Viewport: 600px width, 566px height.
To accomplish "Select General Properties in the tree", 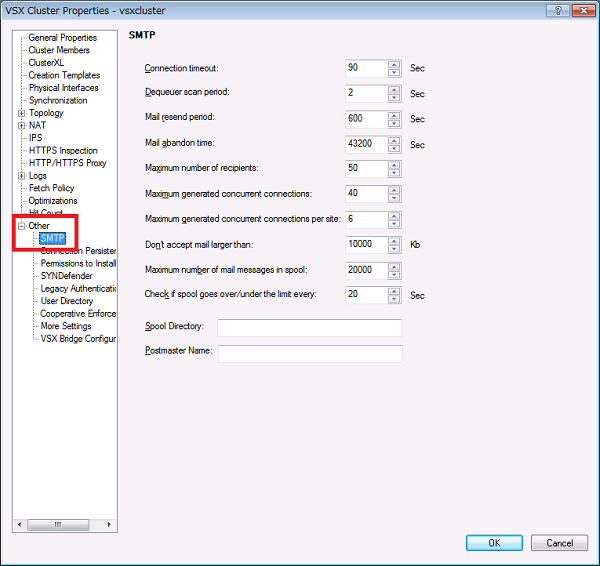I will (62, 38).
